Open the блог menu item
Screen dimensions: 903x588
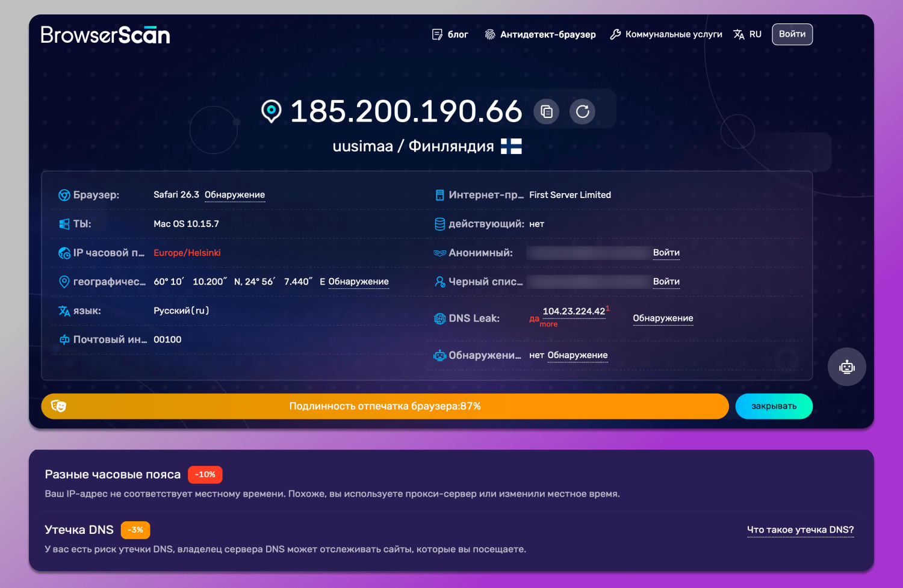(457, 34)
